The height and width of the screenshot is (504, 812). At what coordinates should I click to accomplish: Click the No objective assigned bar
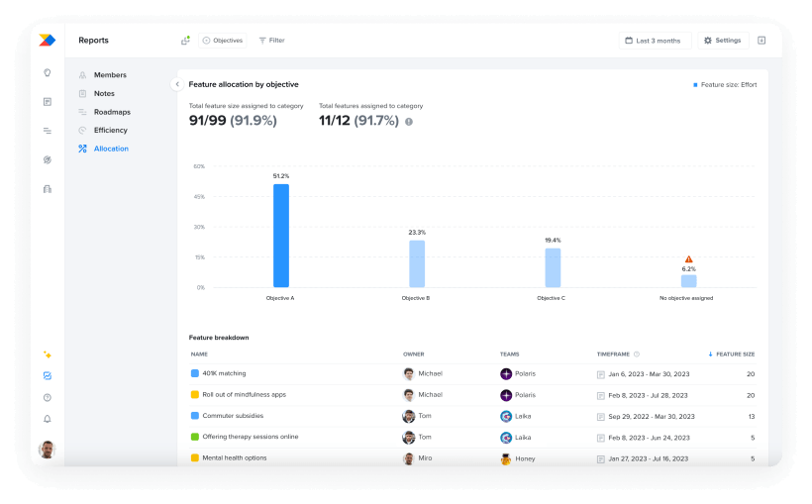[x=689, y=281]
